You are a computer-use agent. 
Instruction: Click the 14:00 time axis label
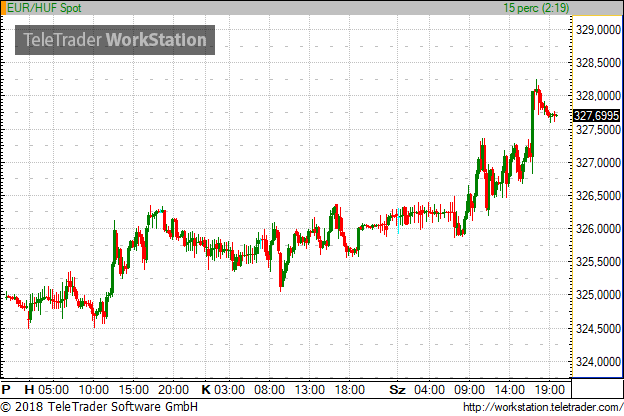(x=509, y=389)
